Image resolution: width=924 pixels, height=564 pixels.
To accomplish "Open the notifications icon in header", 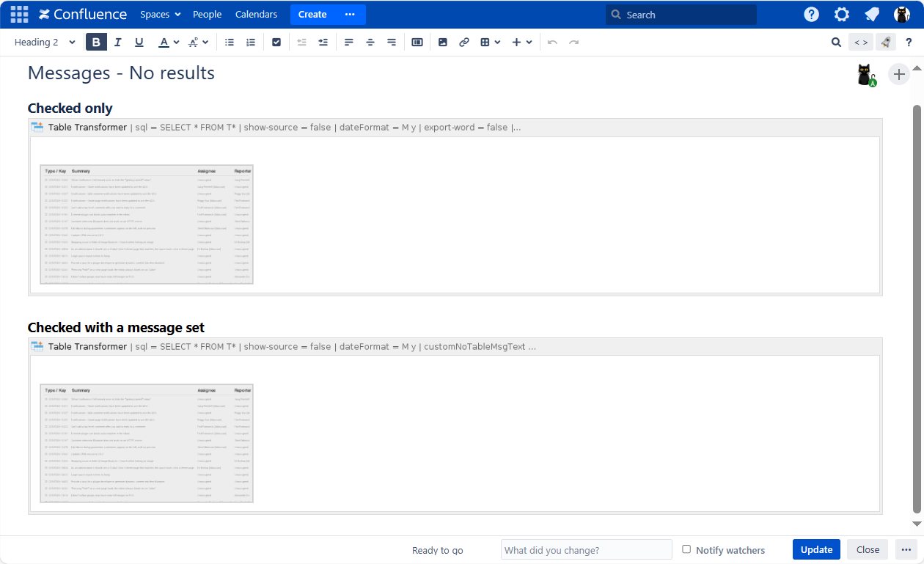I will pyautogui.click(x=871, y=15).
